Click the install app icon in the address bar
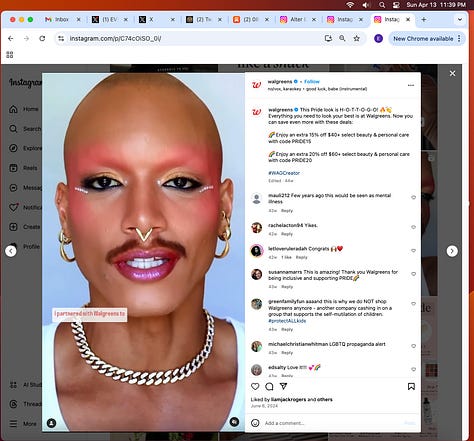Screen dimensions: 474x441 328,38
